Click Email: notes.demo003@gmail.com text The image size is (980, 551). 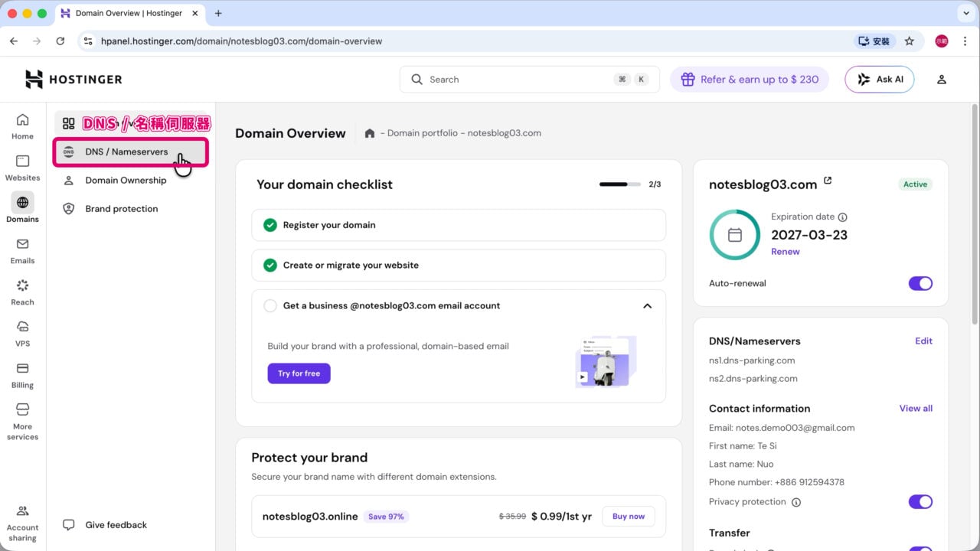[782, 428]
